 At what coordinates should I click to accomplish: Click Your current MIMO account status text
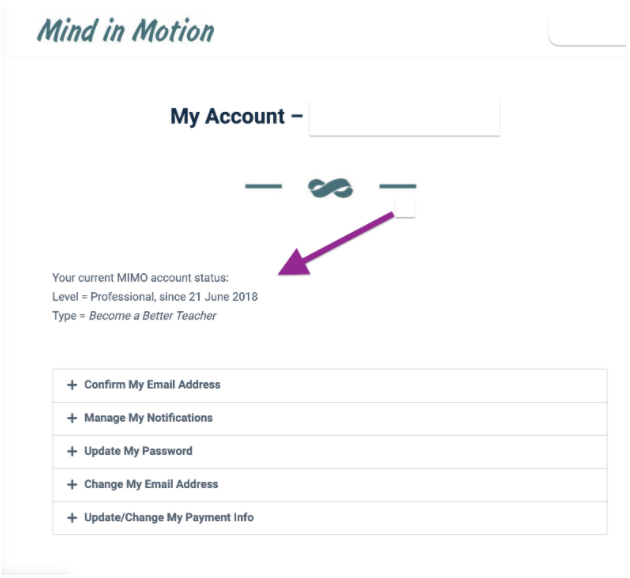(140, 278)
